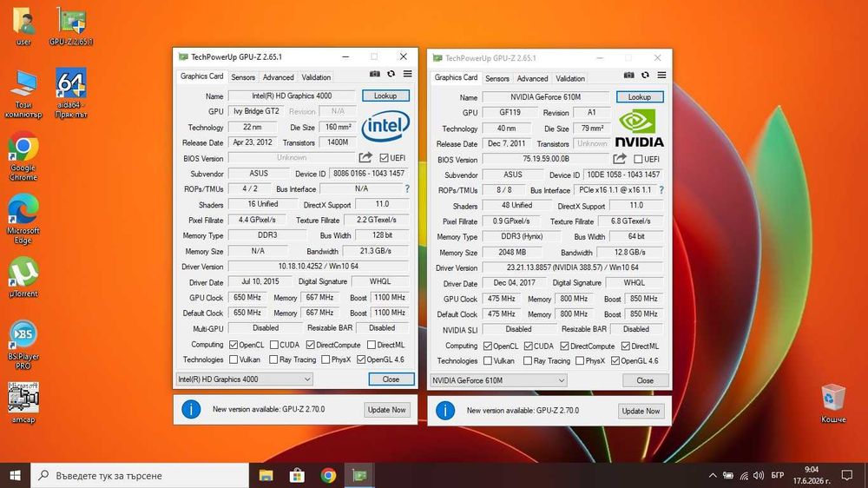Click Close button in NVIDIA window

(x=645, y=380)
